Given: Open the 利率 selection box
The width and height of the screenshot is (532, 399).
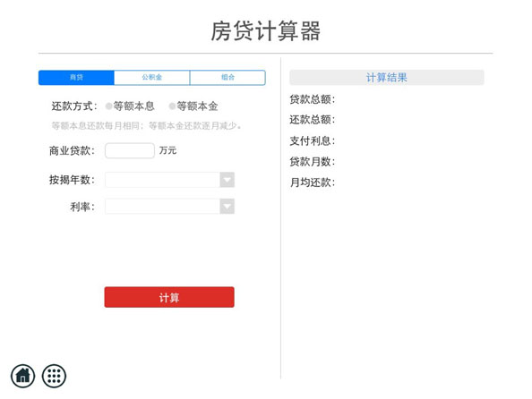Looking at the screenshot, I should coord(169,206).
